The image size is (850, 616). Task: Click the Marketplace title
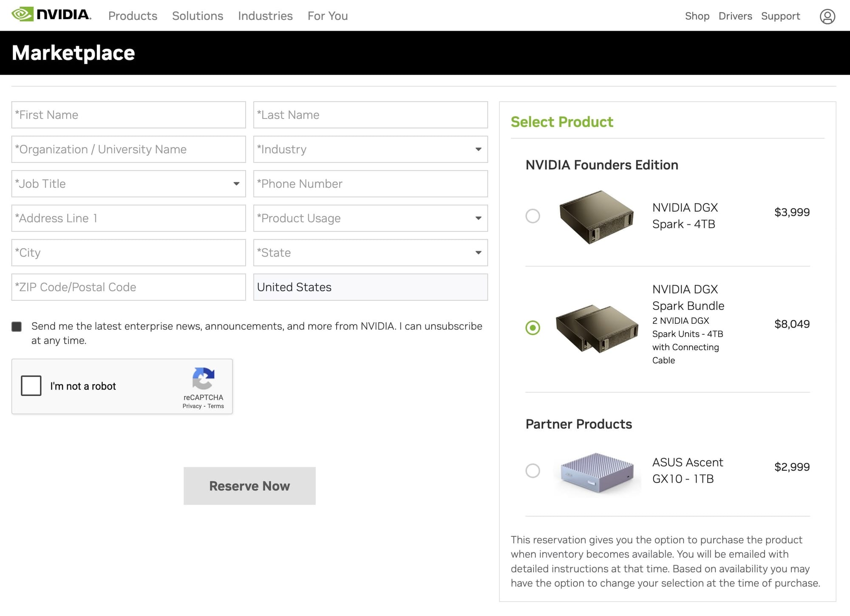point(73,53)
